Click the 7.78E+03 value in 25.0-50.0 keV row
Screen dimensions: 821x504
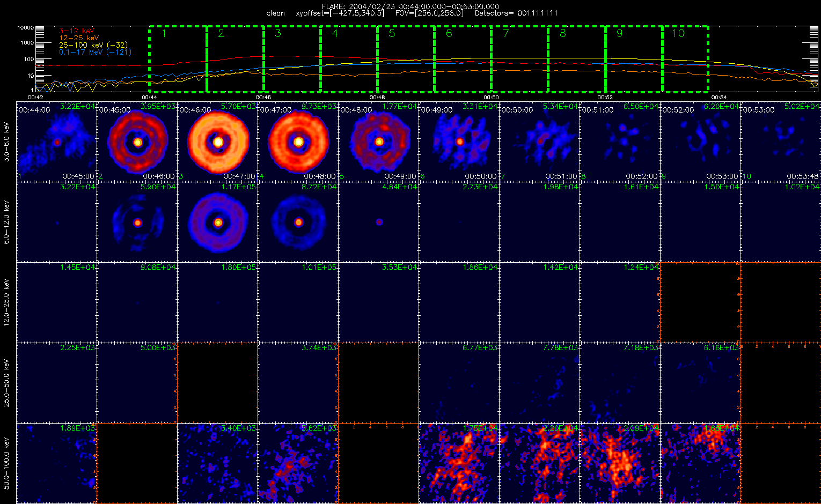pos(561,347)
